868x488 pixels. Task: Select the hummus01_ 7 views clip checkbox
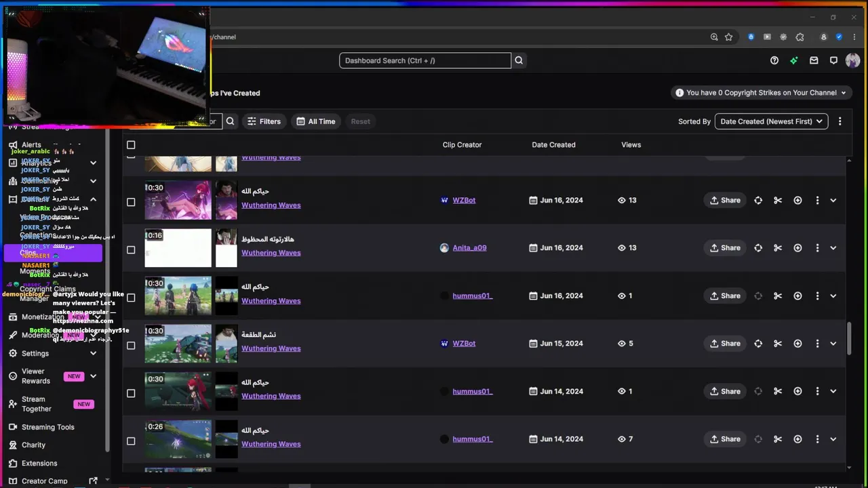tap(131, 441)
